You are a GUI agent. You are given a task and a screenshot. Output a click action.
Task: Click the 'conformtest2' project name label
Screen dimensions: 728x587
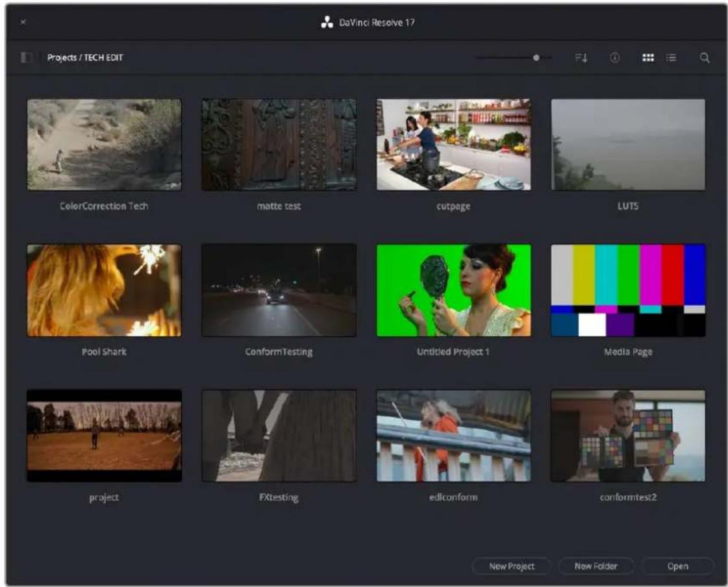pos(628,497)
